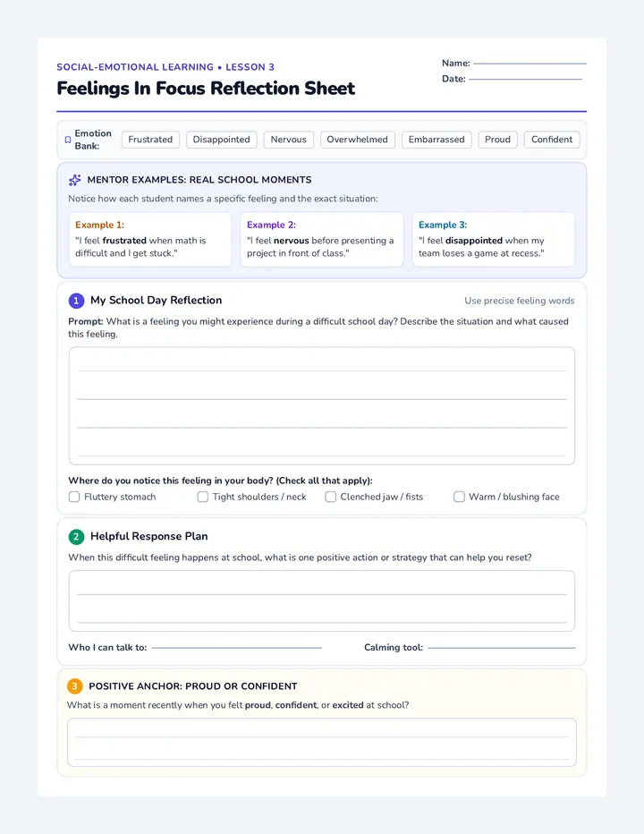Click the Positive Anchor writing box
This screenshot has width=644, height=834.
tap(322, 743)
